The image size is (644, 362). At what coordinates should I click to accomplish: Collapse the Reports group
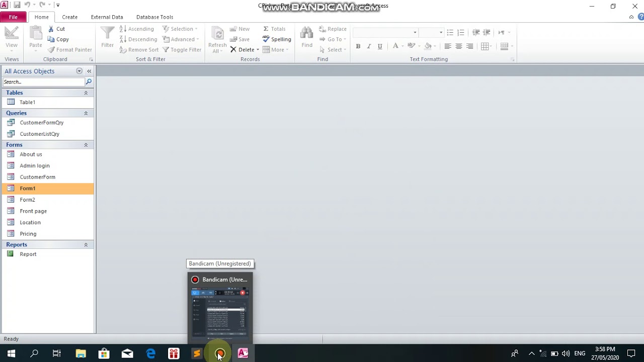pos(86,244)
